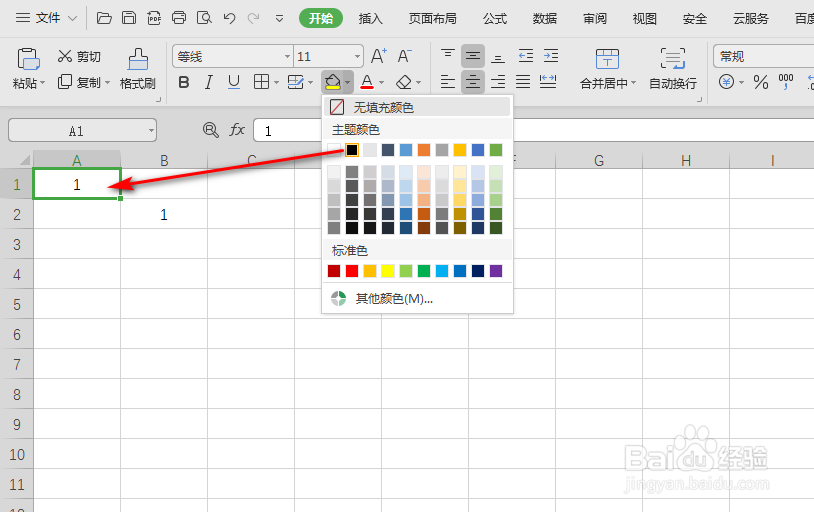The image size is (814, 512).
Task: Expand the Name Box dropdown arrow
Action: tap(151, 130)
